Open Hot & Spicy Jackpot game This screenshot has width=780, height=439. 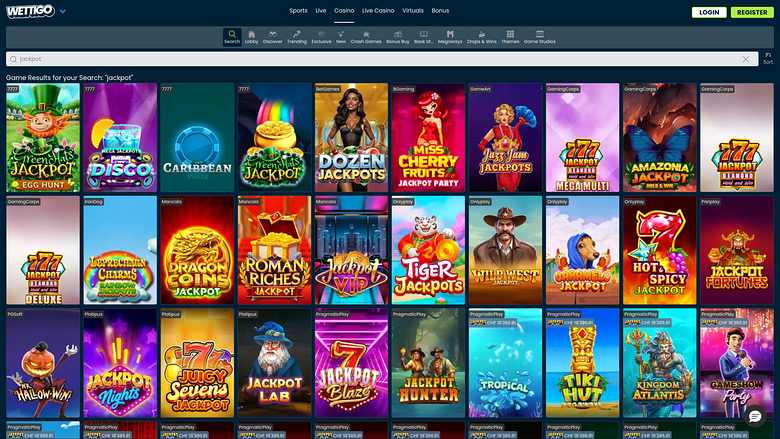(660, 250)
